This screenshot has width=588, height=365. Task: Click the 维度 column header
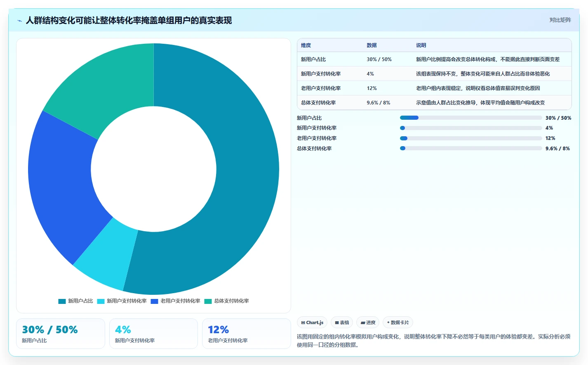306,45
